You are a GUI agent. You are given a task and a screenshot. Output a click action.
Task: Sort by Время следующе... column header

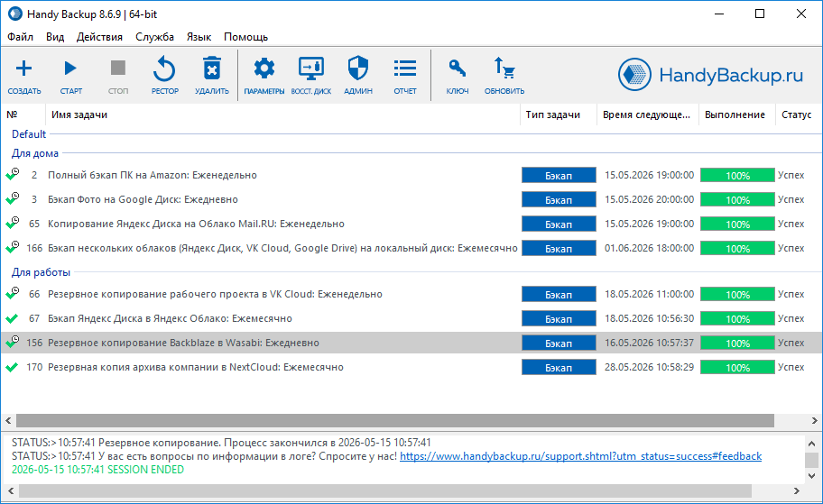coord(647,115)
